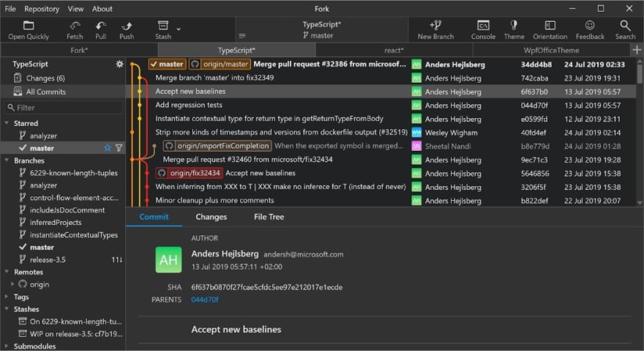Select branch instantiateContextualTypes
This screenshot has width=644, height=351.
pos(63,235)
